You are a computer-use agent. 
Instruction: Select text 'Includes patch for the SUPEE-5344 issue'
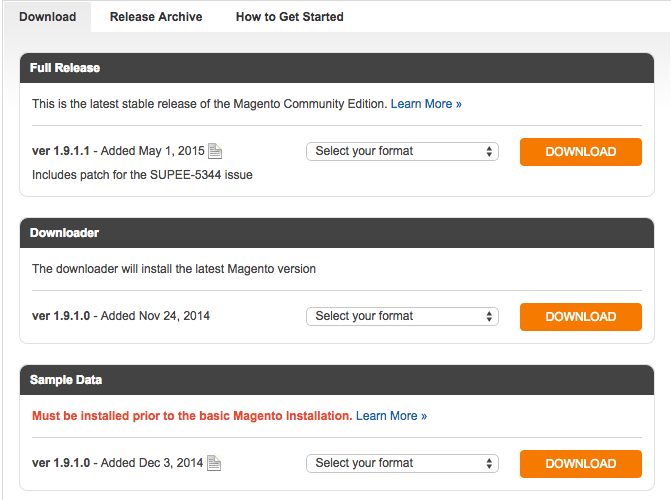coord(142,175)
